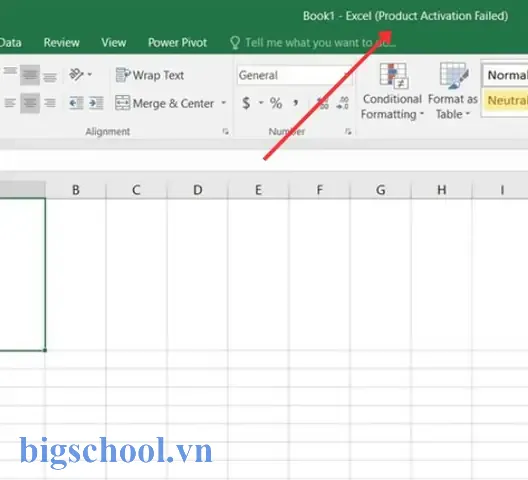Image resolution: width=528 pixels, height=480 pixels.
Task: Select column B header
Action: [x=76, y=190]
